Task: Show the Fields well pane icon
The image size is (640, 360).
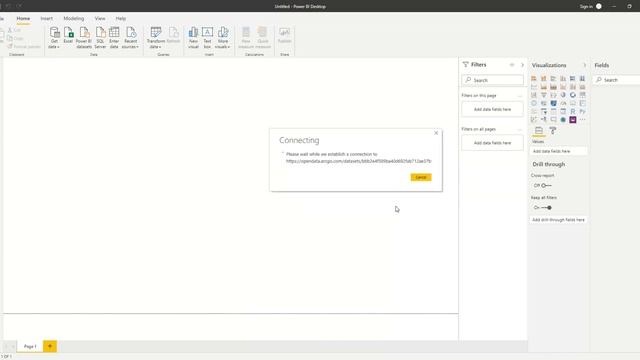Action: click(x=539, y=131)
